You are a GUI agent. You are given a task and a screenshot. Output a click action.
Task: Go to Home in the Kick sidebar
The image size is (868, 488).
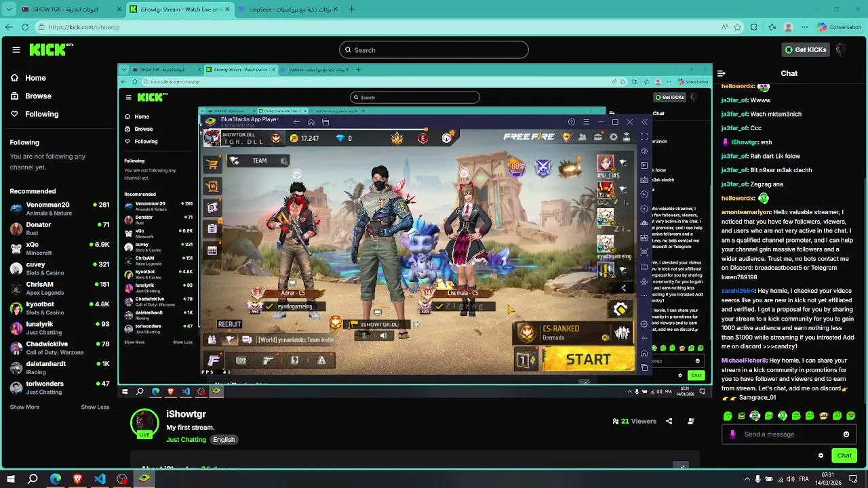coord(35,78)
